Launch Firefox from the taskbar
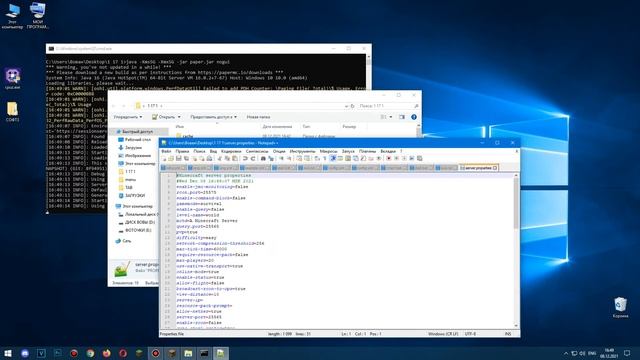 coord(107,353)
